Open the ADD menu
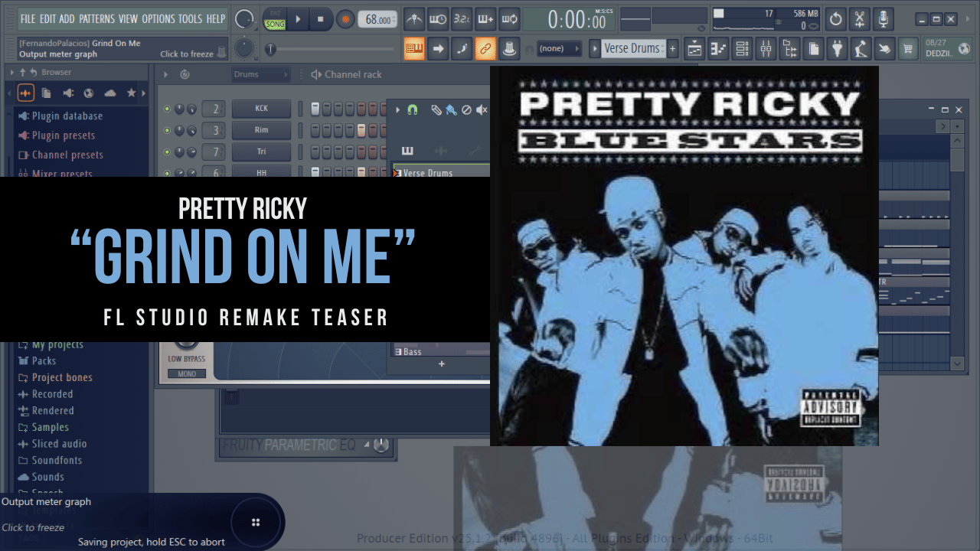 pyautogui.click(x=67, y=18)
